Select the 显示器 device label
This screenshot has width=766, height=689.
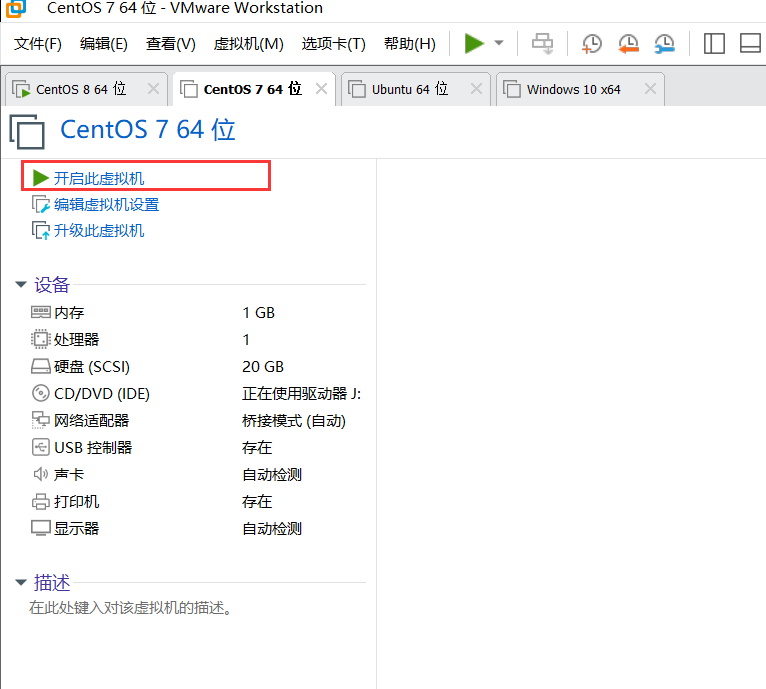click(x=77, y=528)
